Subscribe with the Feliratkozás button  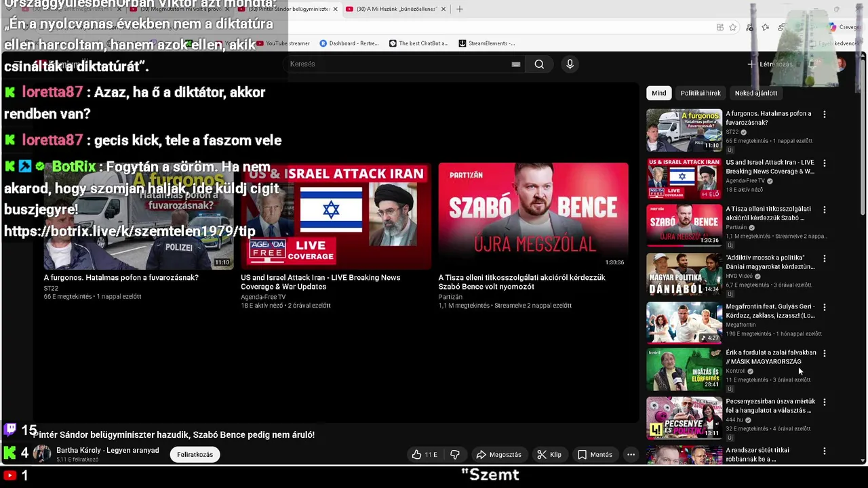(x=195, y=455)
